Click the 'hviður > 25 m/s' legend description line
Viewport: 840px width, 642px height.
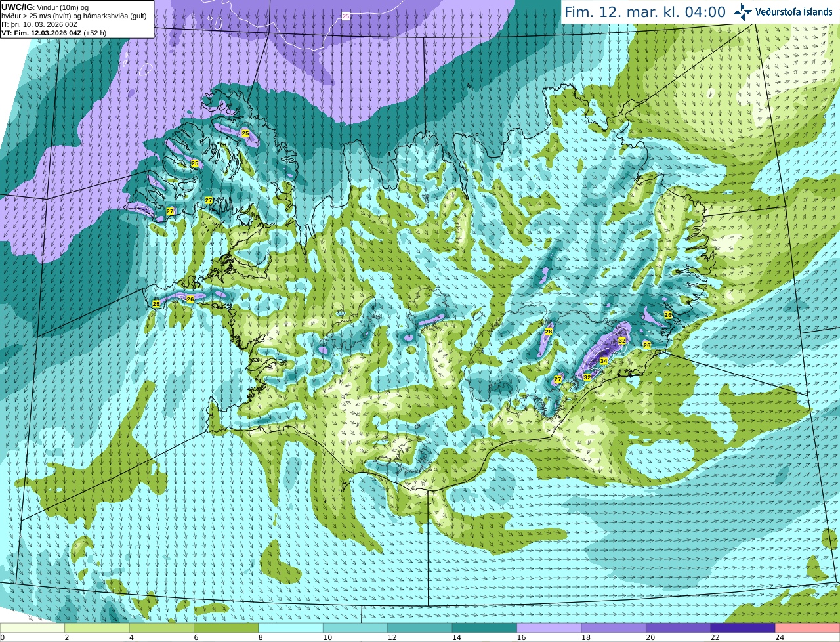coord(73,16)
